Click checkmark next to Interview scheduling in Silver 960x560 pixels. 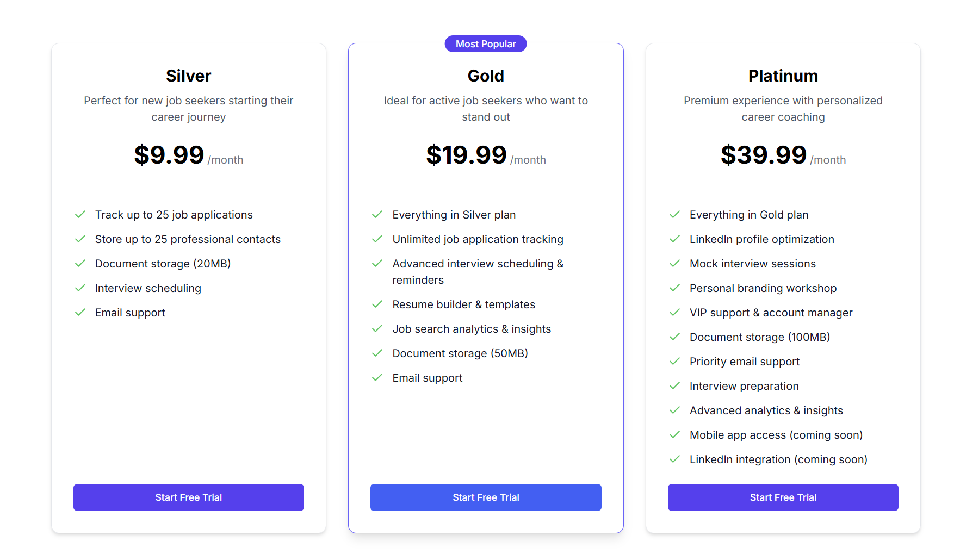pyautogui.click(x=80, y=288)
